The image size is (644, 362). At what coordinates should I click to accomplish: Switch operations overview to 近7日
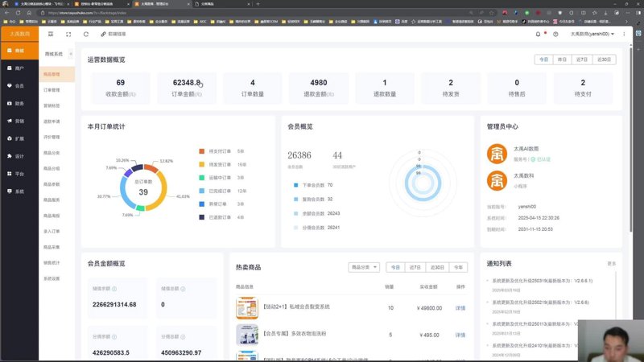[581, 60]
